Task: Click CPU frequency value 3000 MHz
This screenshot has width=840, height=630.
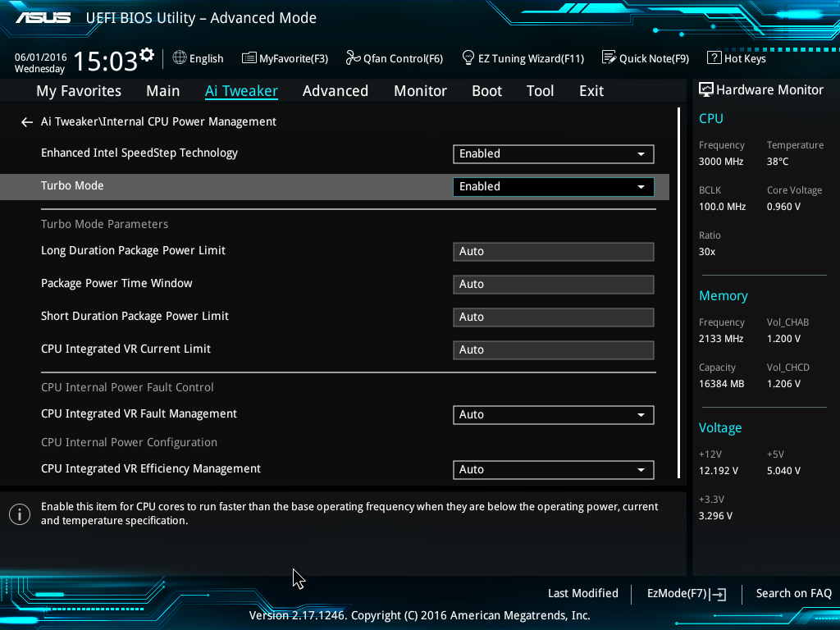Action: pos(720,162)
